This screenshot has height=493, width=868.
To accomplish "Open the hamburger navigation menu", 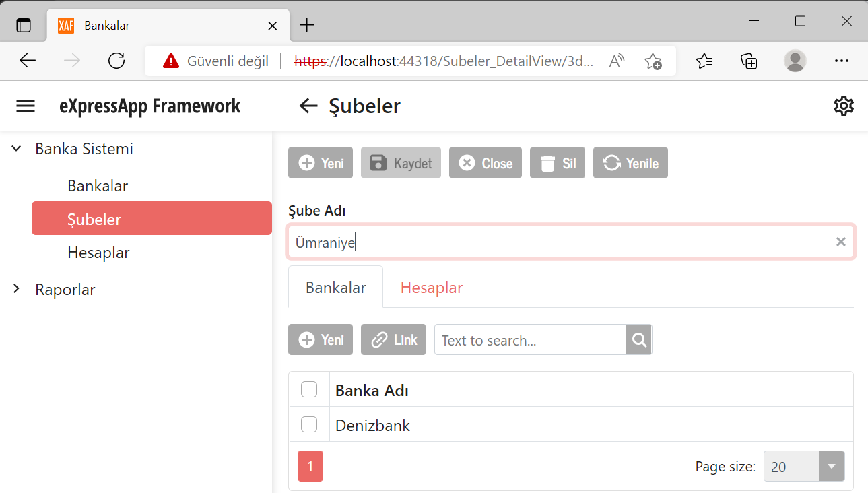I will pyautogui.click(x=26, y=106).
